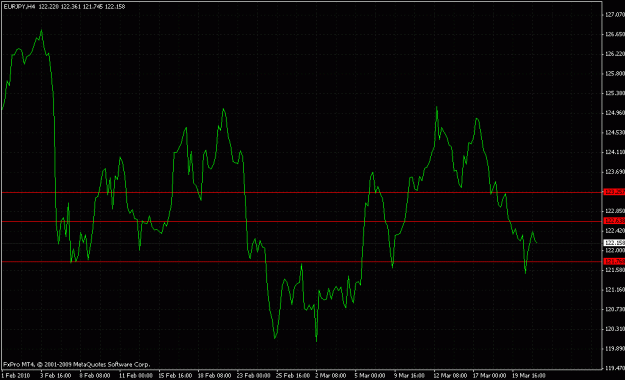Click the 12 Mar 08:00 time label
Screen dimensions: 625x380
[x=450, y=375]
